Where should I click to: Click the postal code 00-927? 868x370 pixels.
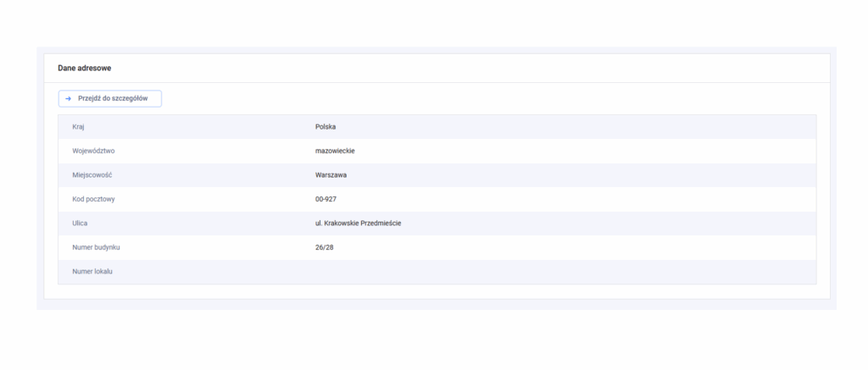pos(327,199)
